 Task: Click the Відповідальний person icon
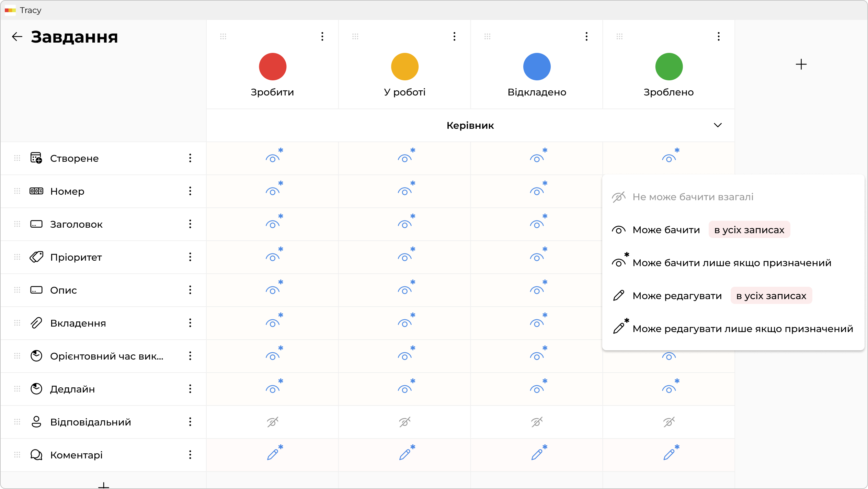[36, 422]
